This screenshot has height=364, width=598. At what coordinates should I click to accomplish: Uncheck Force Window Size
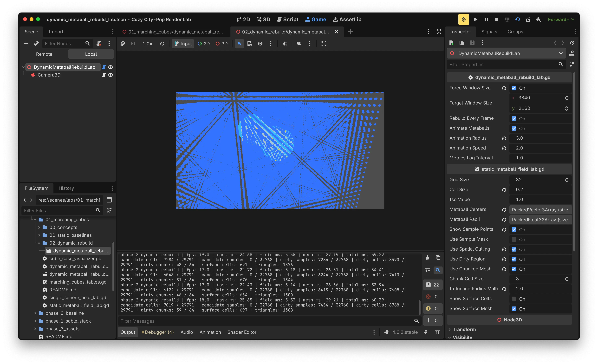click(514, 88)
